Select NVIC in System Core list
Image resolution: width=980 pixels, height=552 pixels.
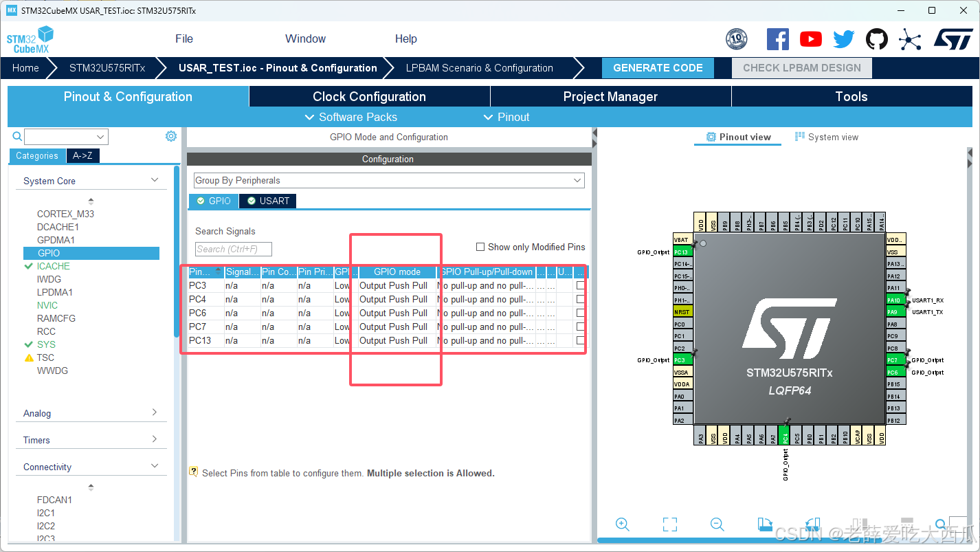47,305
